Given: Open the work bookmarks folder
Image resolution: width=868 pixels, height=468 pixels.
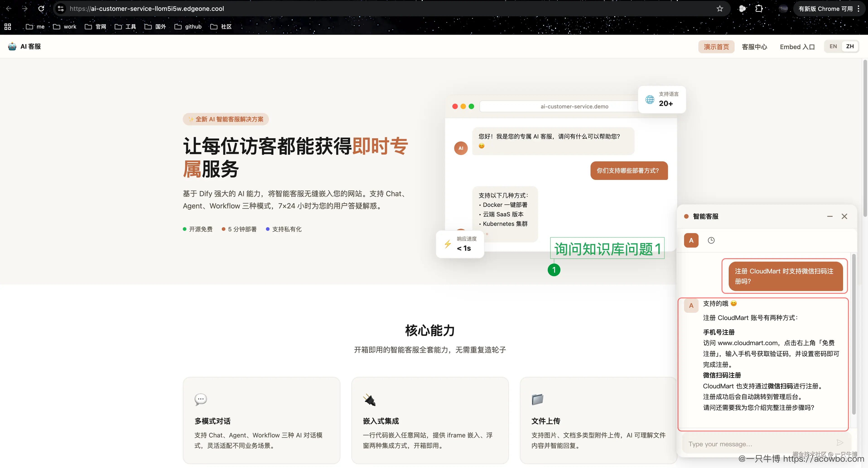Looking at the screenshot, I should coord(65,27).
